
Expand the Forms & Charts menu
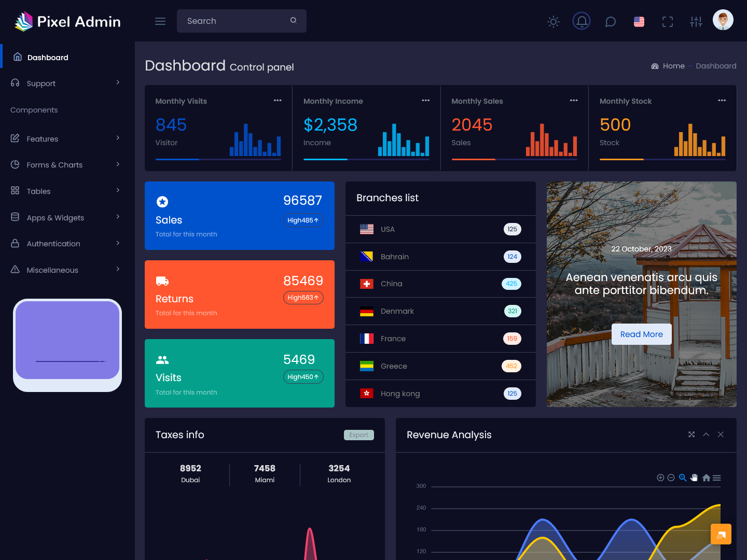point(54,164)
